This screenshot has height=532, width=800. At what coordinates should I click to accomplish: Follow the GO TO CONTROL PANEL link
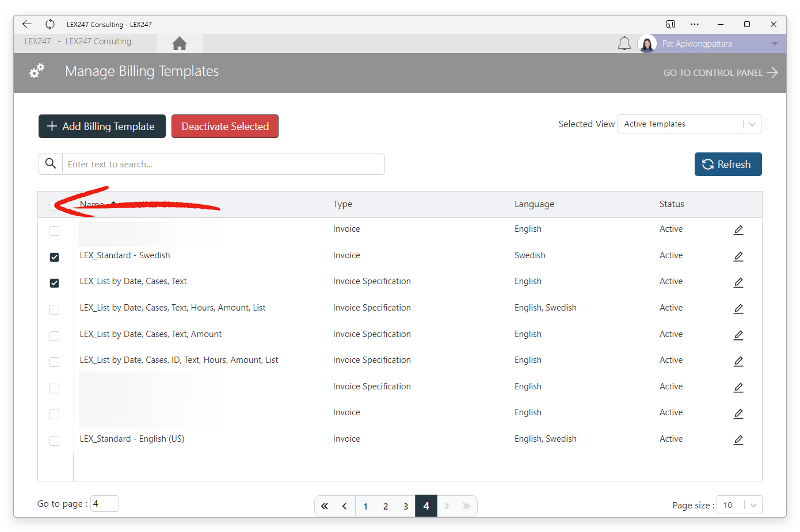pyautogui.click(x=721, y=72)
